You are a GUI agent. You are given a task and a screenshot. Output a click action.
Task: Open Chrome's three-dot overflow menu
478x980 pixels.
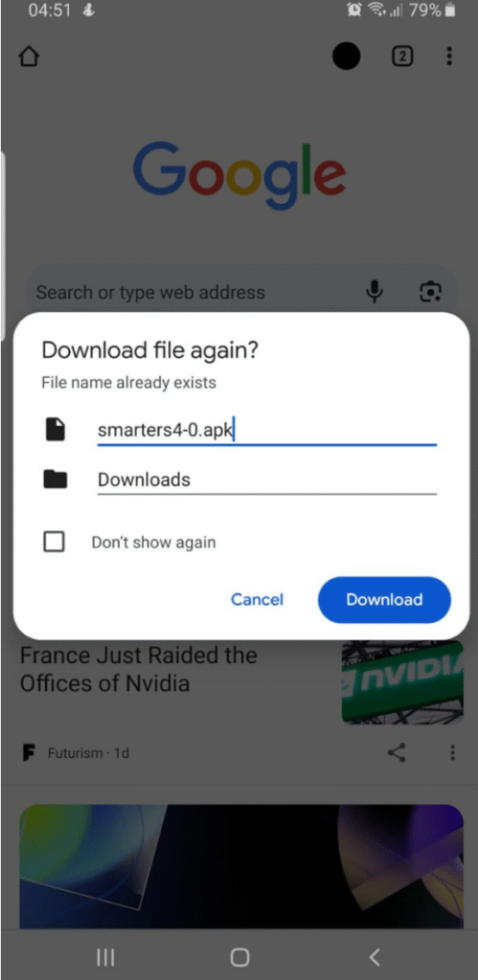(x=449, y=56)
